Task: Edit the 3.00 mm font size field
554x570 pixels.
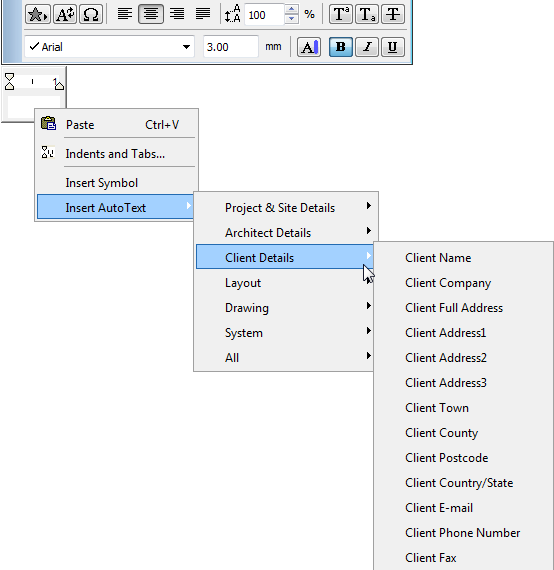Action: coord(230,47)
